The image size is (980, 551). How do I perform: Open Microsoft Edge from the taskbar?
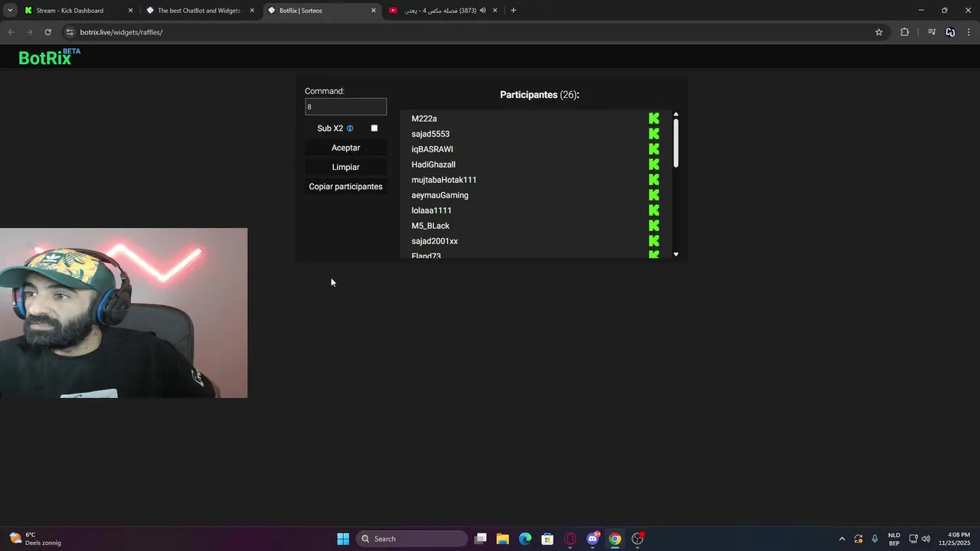[x=525, y=539]
